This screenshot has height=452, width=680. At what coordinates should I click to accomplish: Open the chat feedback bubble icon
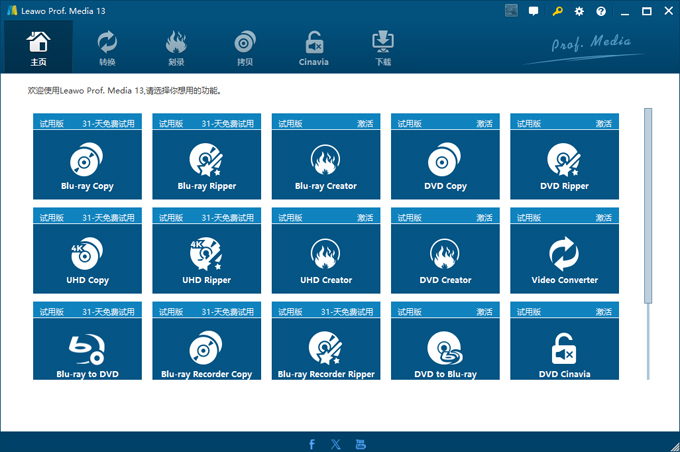(534, 12)
